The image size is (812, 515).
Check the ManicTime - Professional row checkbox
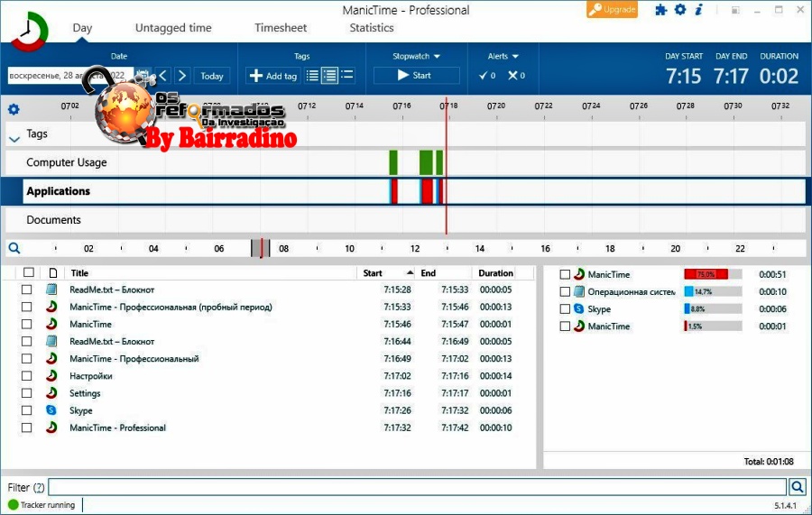click(26, 428)
